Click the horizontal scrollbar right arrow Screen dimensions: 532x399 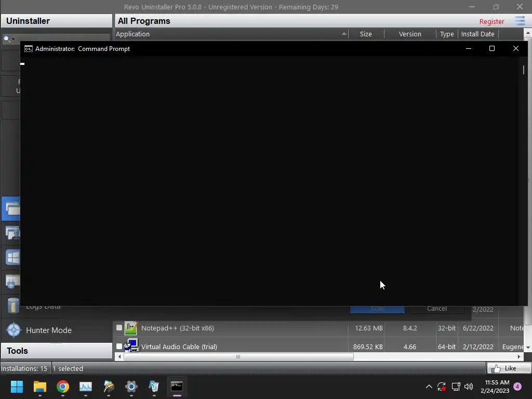coord(519,356)
